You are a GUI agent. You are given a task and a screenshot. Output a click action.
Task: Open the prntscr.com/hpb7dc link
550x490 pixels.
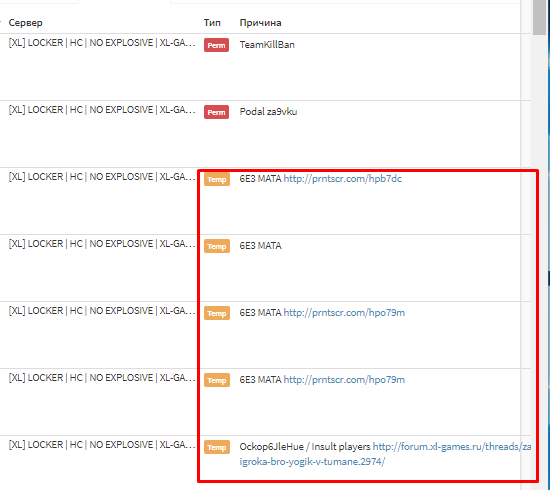tap(343, 179)
